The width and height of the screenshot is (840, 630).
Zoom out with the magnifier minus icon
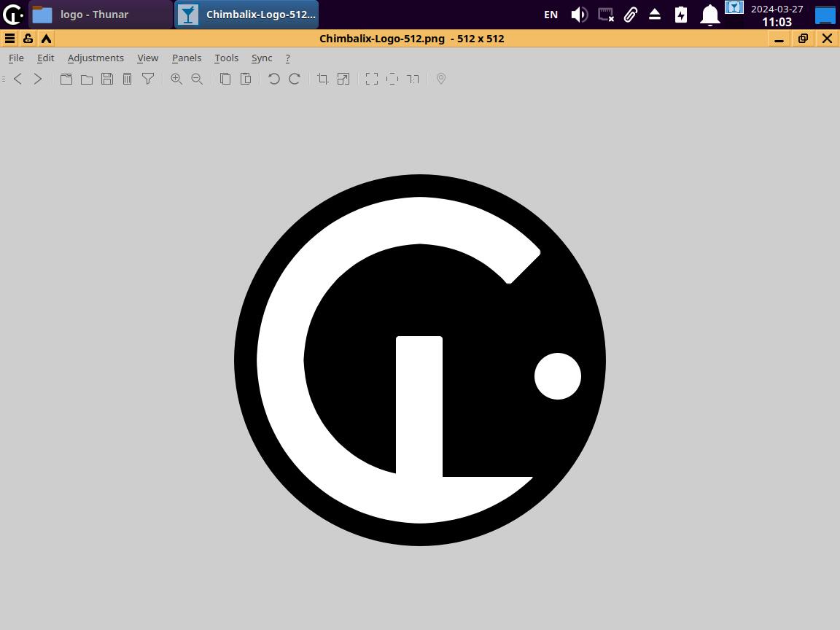(x=197, y=79)
